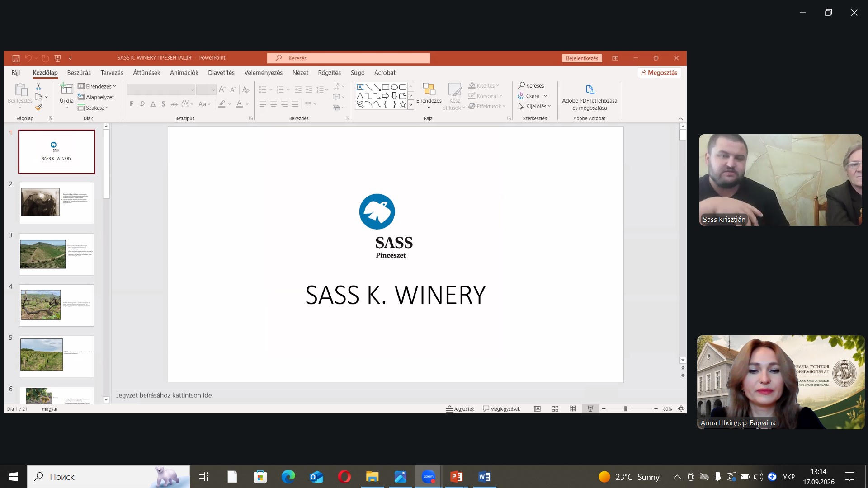The width and height of the screenshot is (868, 488).
Task: Open slide sorter view icon in status bar
Action: coord(555,409)
